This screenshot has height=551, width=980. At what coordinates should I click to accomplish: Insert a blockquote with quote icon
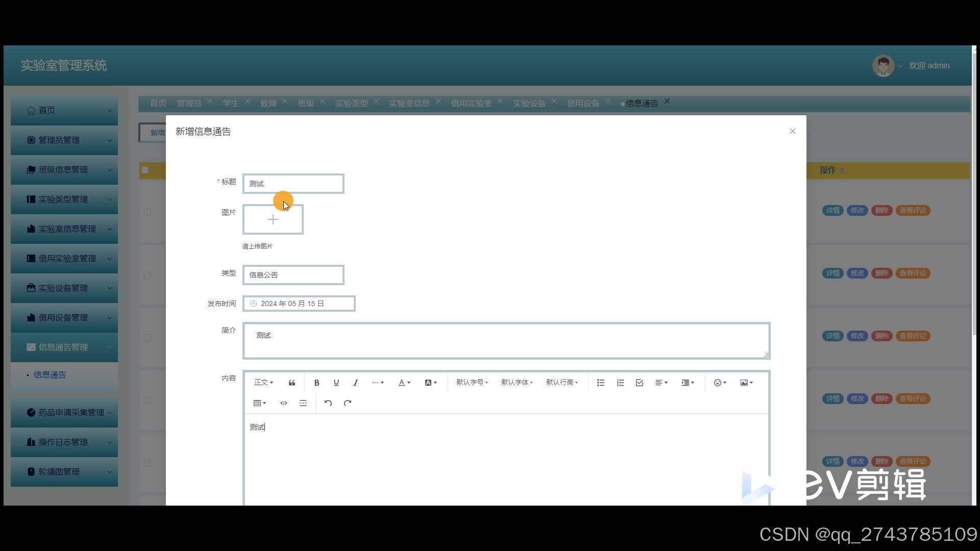pos(292,383)
